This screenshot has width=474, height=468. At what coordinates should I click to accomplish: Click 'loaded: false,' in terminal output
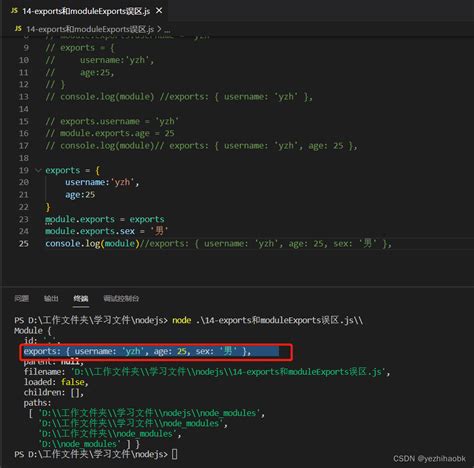coord(56,382)
